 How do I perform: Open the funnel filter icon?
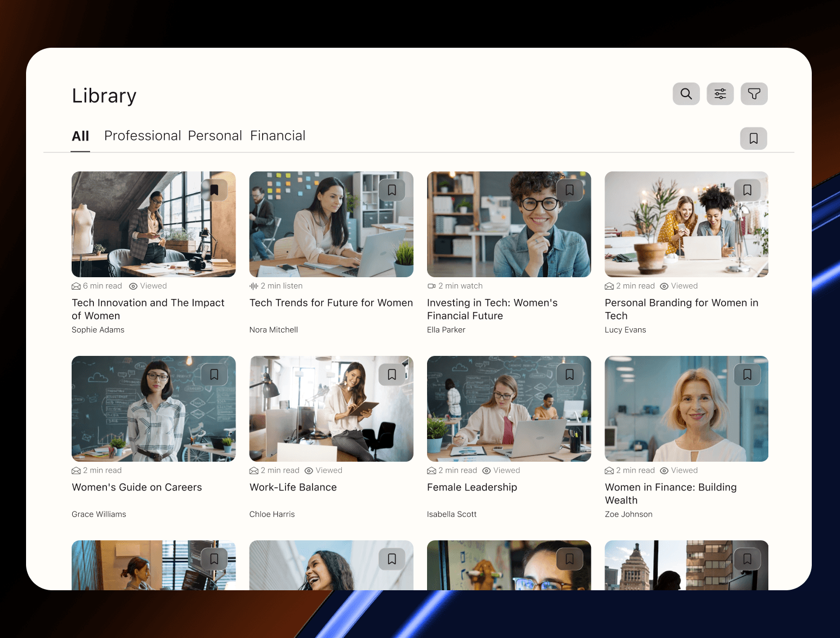pyautogui.click(x=754, y=94)
